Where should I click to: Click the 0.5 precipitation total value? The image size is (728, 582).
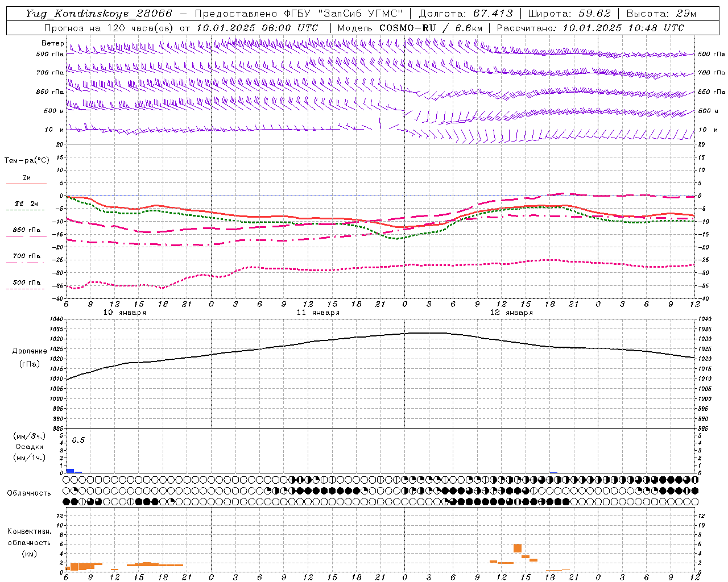click(78, 440)
